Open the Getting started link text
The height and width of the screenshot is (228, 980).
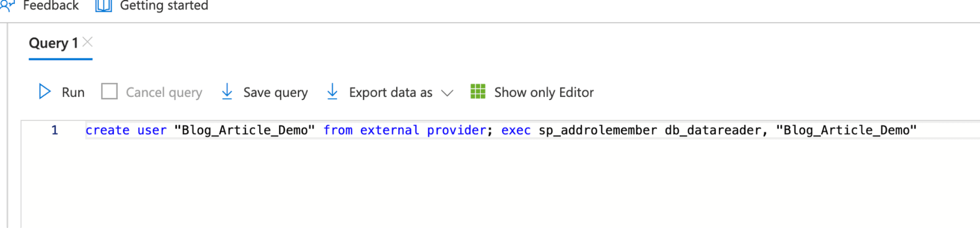click(x=164, y=6)
